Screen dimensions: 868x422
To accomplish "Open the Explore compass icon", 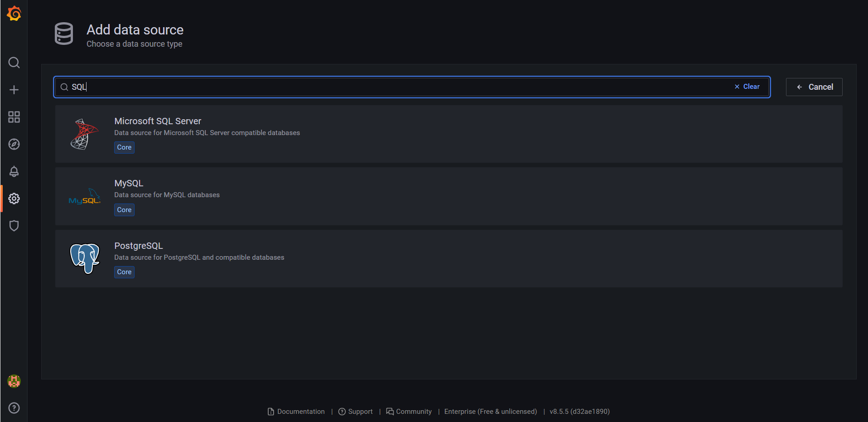I will pos(14,144).
